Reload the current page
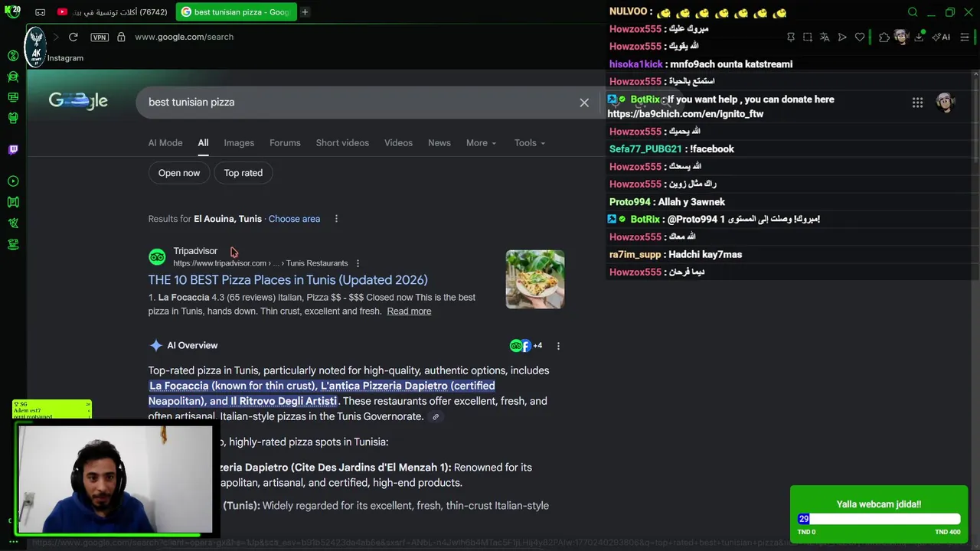Viewport: 980px width, 551px height. click(x=73, y=37)
